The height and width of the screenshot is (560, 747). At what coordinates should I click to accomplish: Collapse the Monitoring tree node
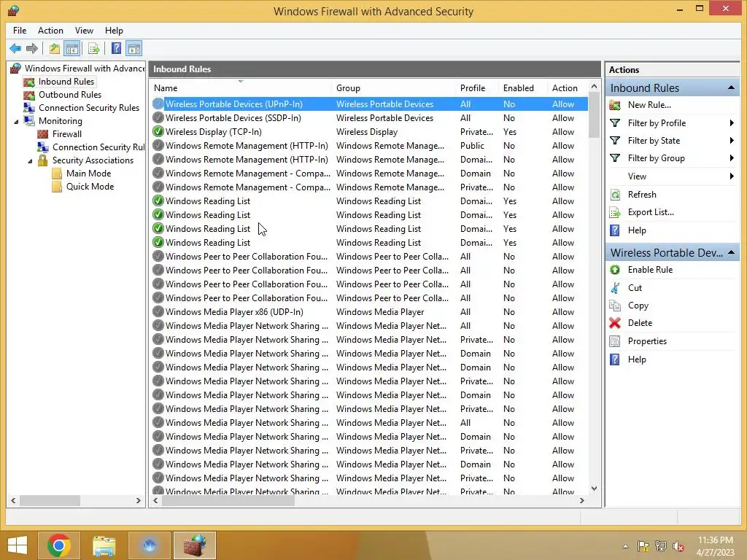[16, 122]
